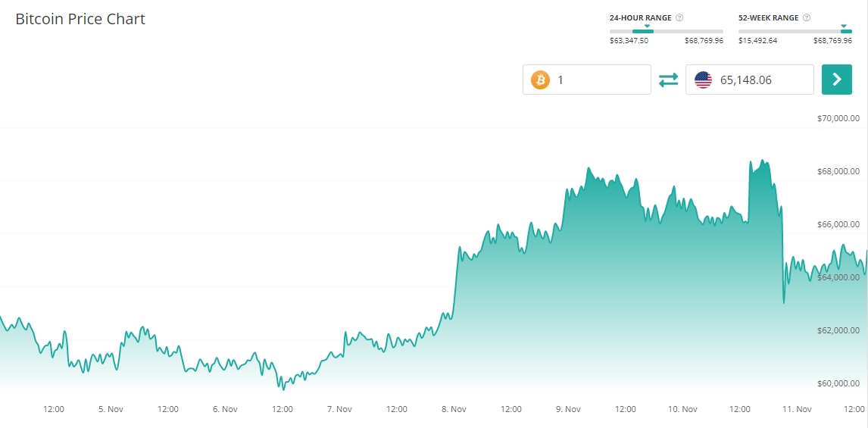Click the 52-week range slider bar

[795, 31]
